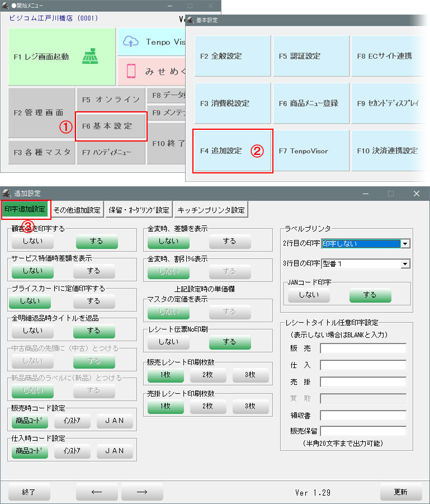430x504 pixels.
Task: Select JAN for 販売時コード設定
Action: 115,421
